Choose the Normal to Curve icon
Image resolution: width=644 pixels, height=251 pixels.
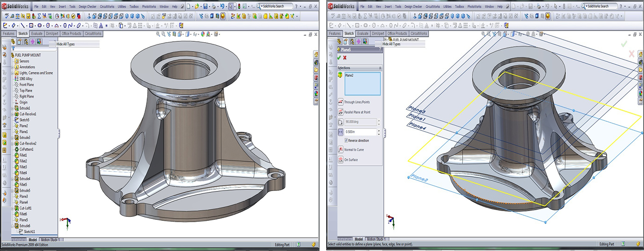340,150
